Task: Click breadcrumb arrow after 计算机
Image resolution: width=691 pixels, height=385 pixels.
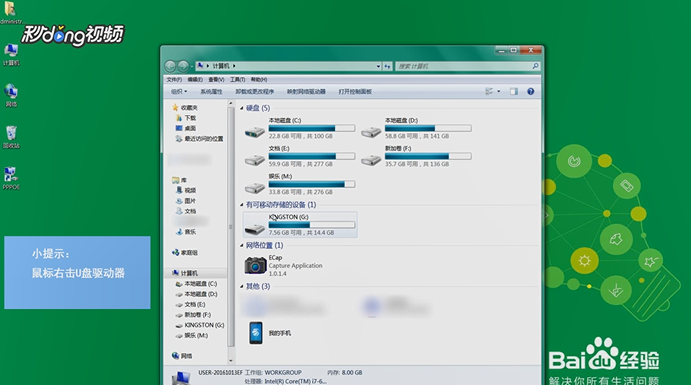Action: pos(234,66)
